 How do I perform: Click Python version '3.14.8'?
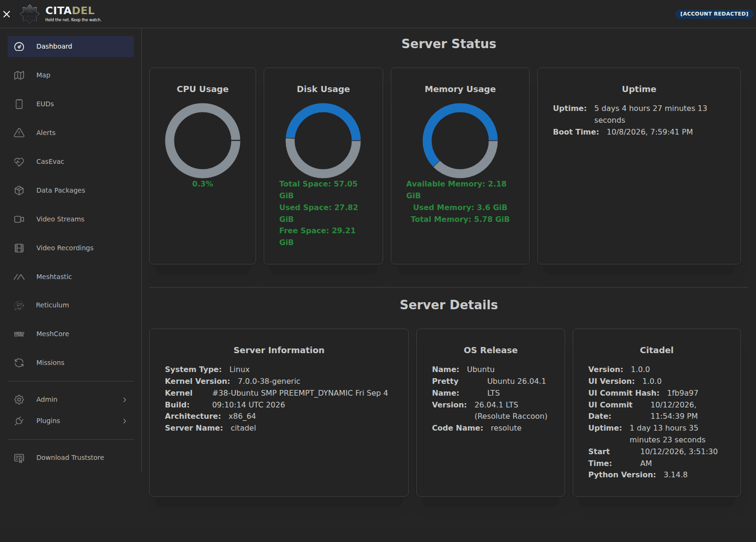pos(676,474)
